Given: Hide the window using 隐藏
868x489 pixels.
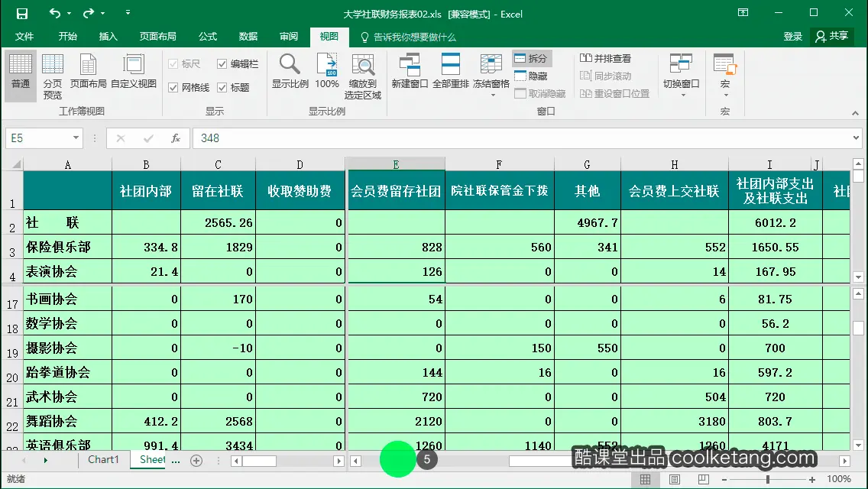Looking at the screenshot, I should pyautogui.click(x=531, y=76).
